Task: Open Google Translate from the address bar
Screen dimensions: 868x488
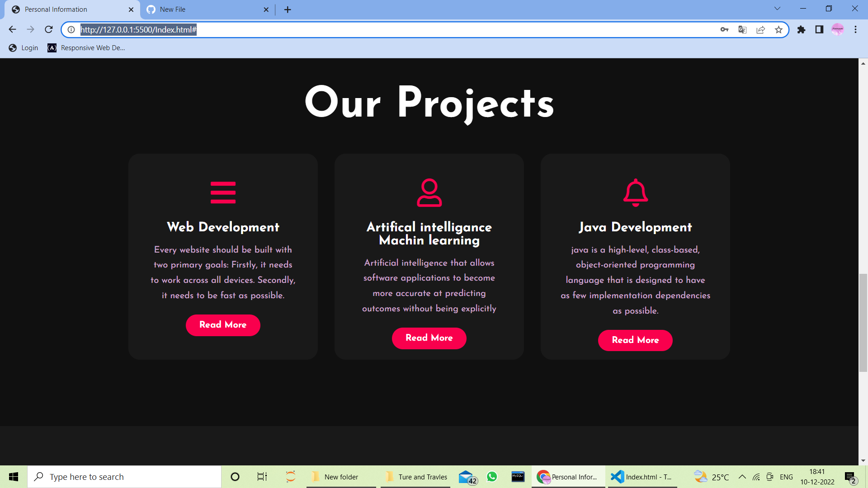Action: click(x=742, y=29)
